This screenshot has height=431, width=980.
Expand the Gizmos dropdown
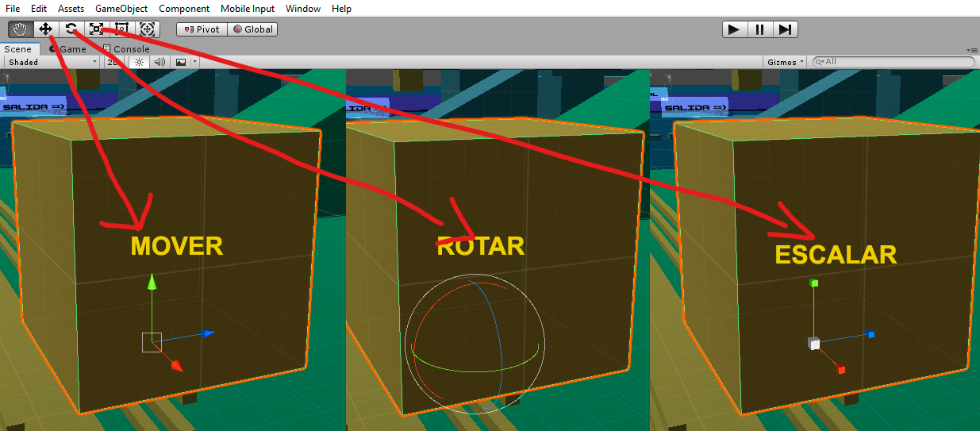[786, 62]
